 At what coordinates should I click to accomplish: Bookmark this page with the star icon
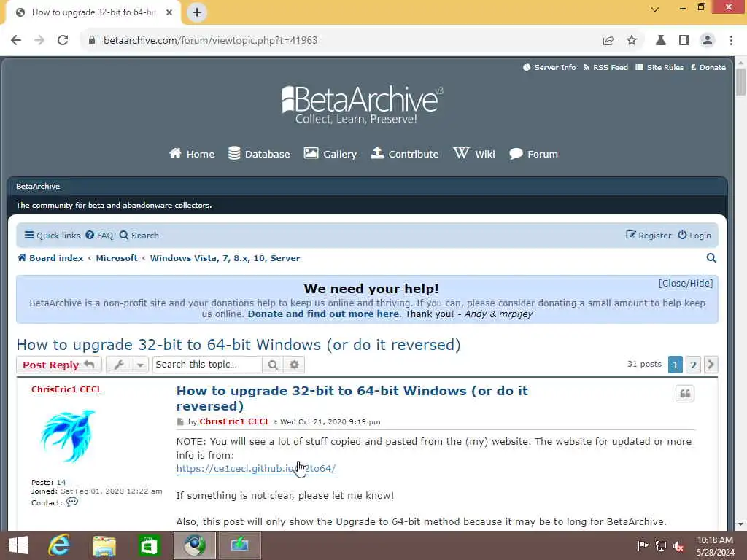632,41
